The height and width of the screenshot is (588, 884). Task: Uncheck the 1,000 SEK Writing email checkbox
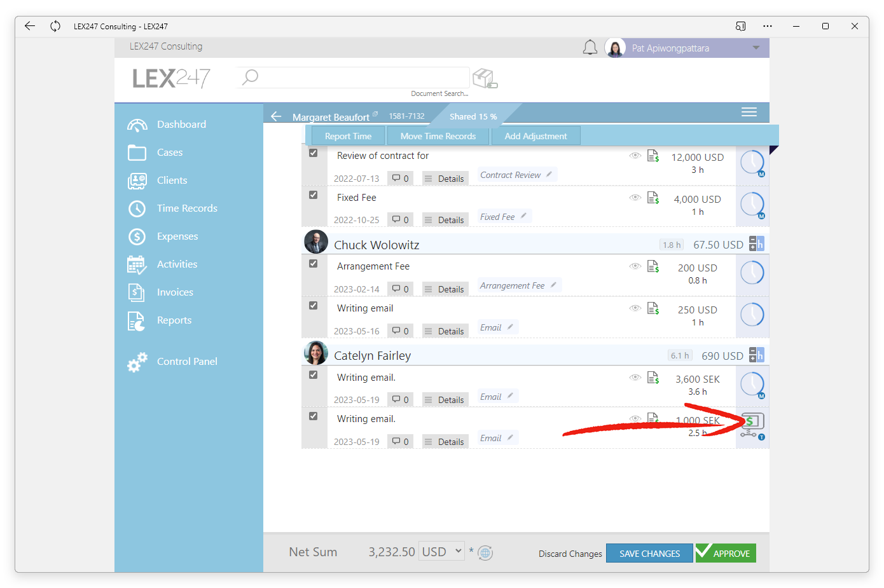[x=313, y=416]
